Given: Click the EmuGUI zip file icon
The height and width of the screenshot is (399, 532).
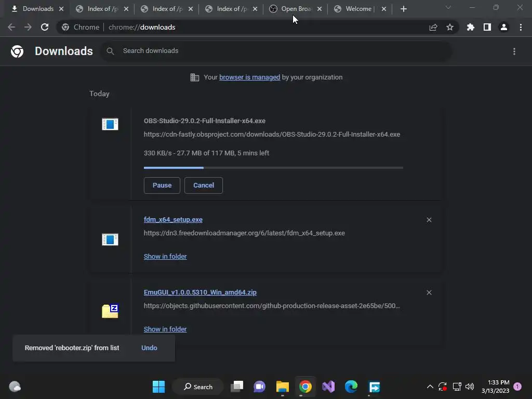Looking at the screenshot, I should click(110, 311).
